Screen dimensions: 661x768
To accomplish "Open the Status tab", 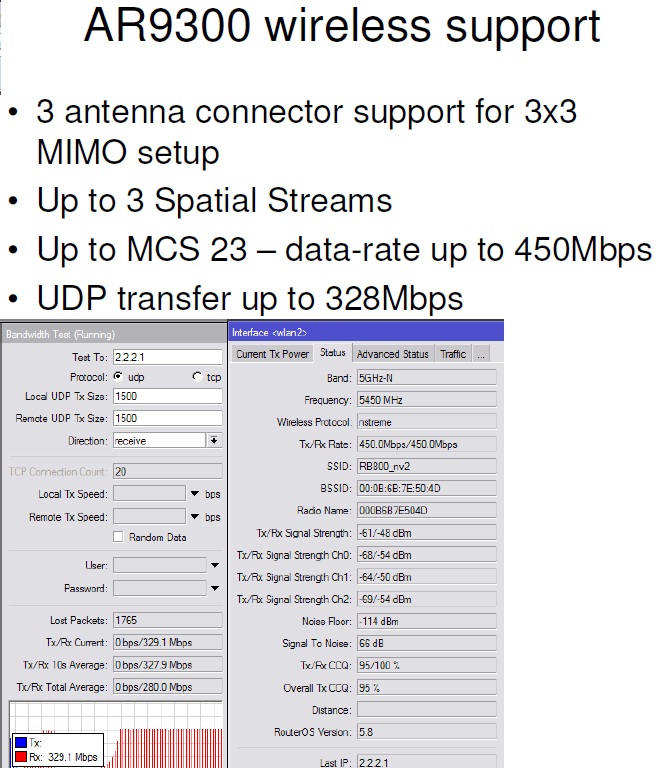I will click(332, 353).
